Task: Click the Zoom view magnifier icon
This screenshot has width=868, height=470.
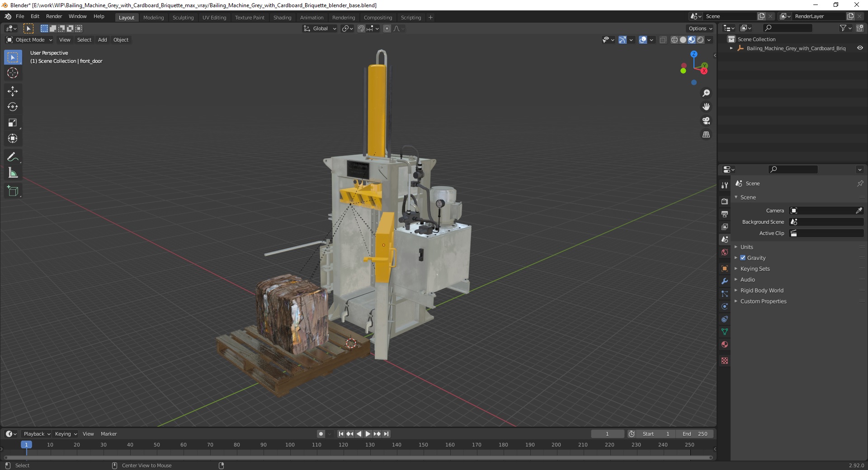Action: click(x=706, y=93)
